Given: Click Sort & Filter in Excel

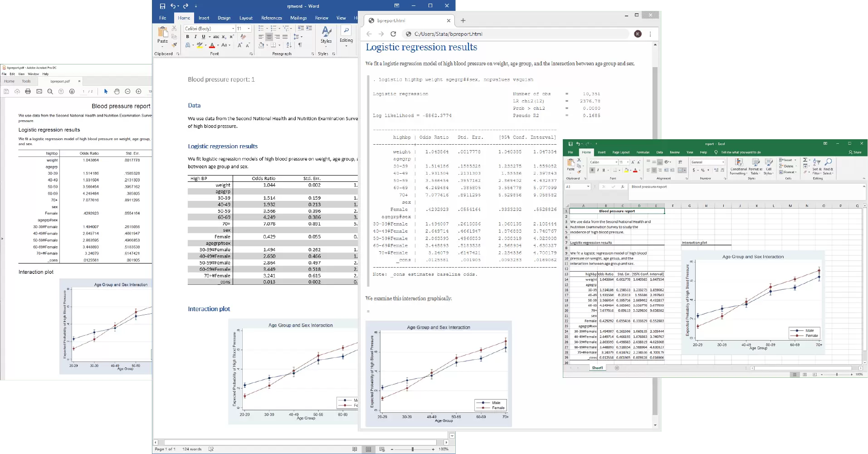Looking at the screenshot, I should point(816,166).
